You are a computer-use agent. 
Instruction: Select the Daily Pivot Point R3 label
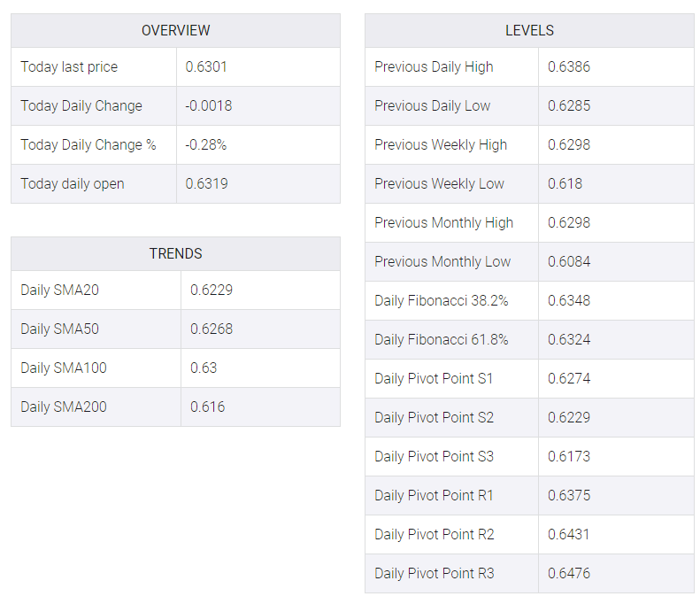point(435,573)
